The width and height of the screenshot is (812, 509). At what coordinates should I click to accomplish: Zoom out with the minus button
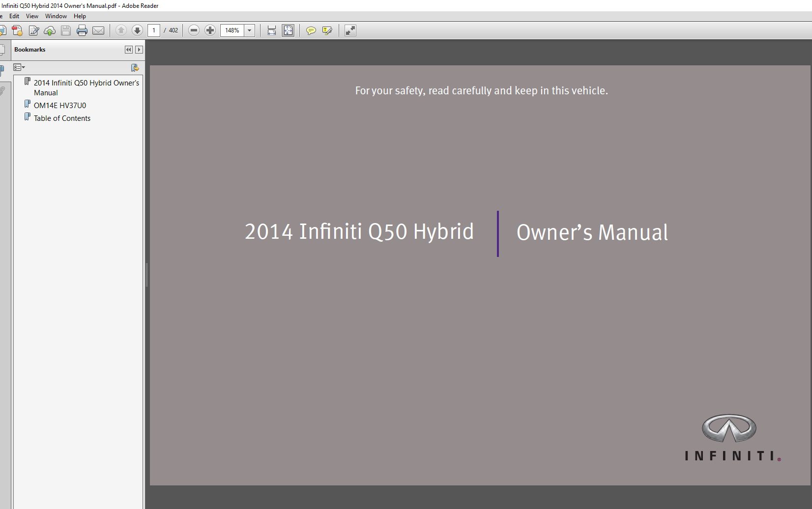pyautogui.click(x=194, y=30)
